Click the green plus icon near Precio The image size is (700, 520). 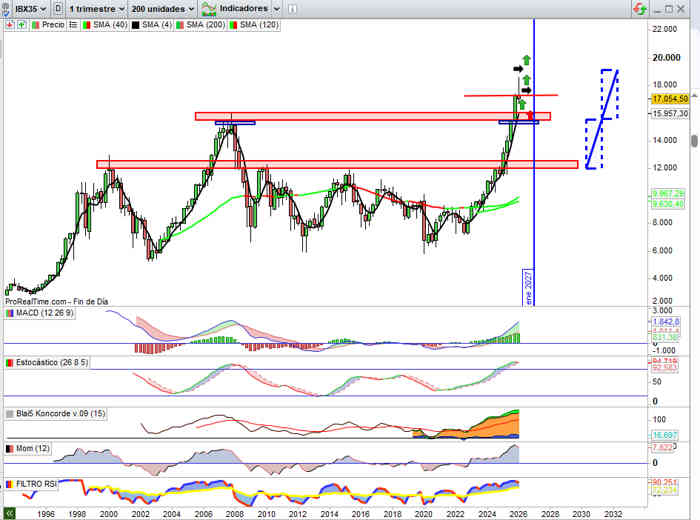(23, 23)
